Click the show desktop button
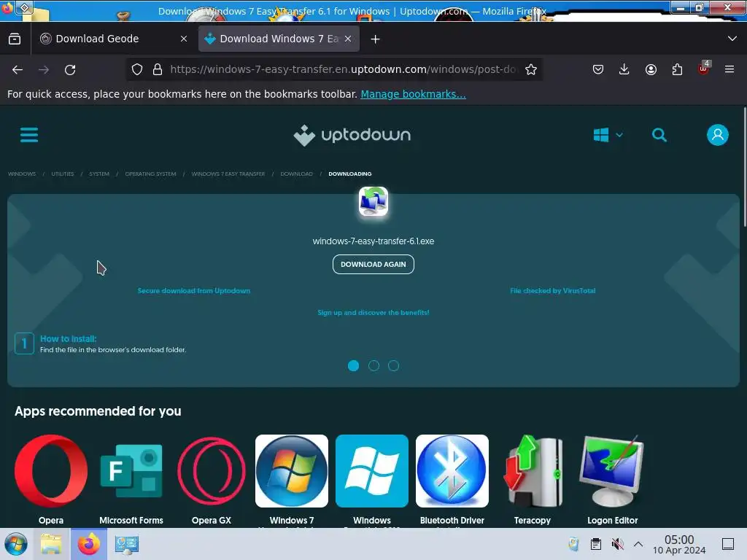This screenshot has height=560, width=747. (728, 544)
